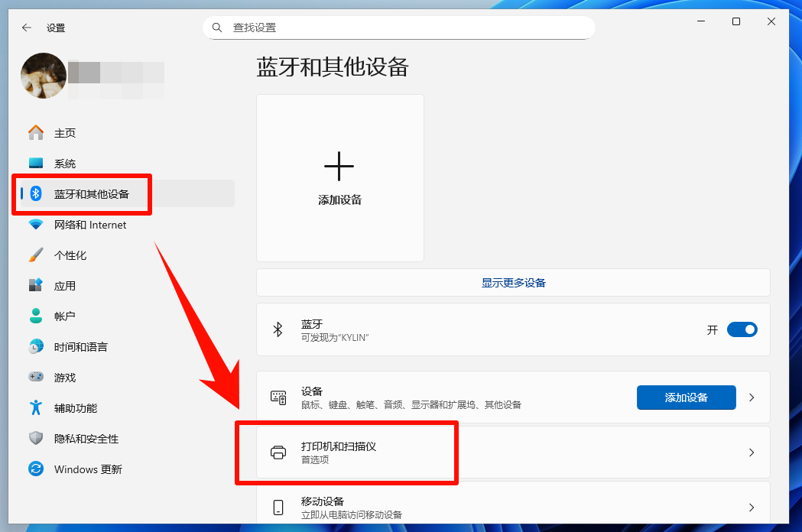Screen dimensions: 802x532
Task: Open 应用 settings page
Action: coord(127,285)
